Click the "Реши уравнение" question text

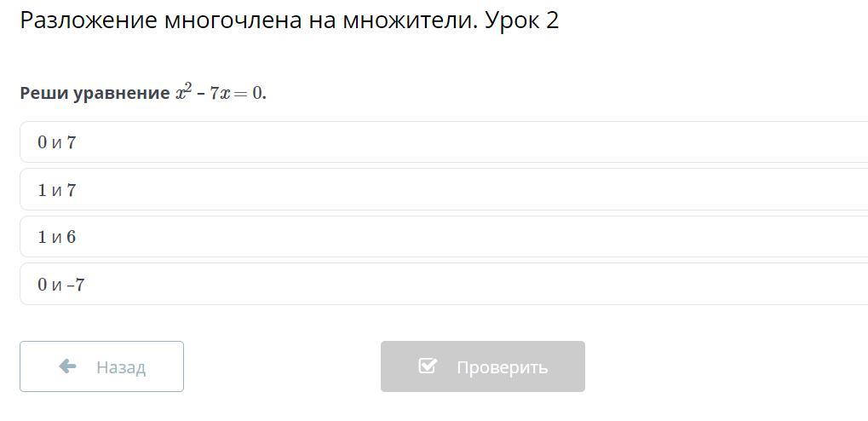tap(95, 93)
